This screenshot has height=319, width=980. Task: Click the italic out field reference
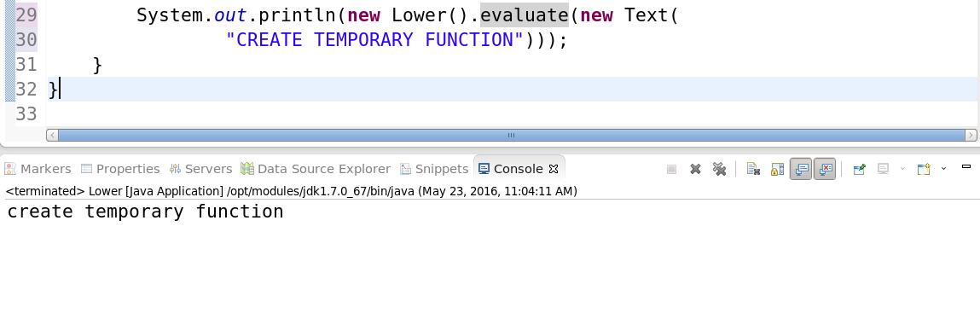230,15
